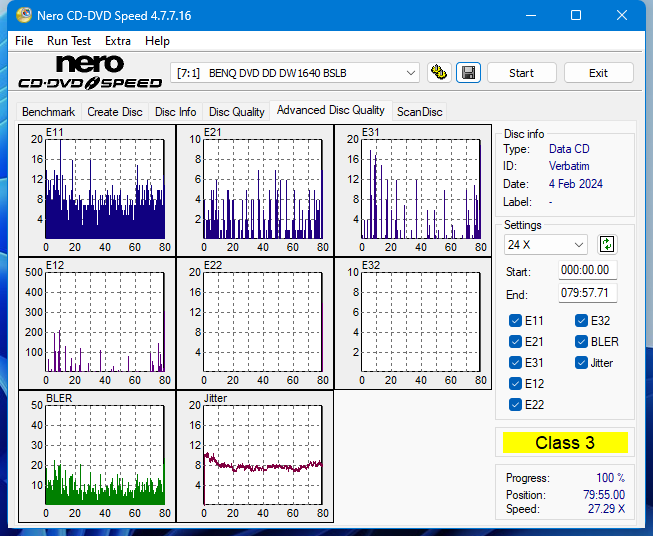Switch to the Disc Quality tab

pos(237,112)
